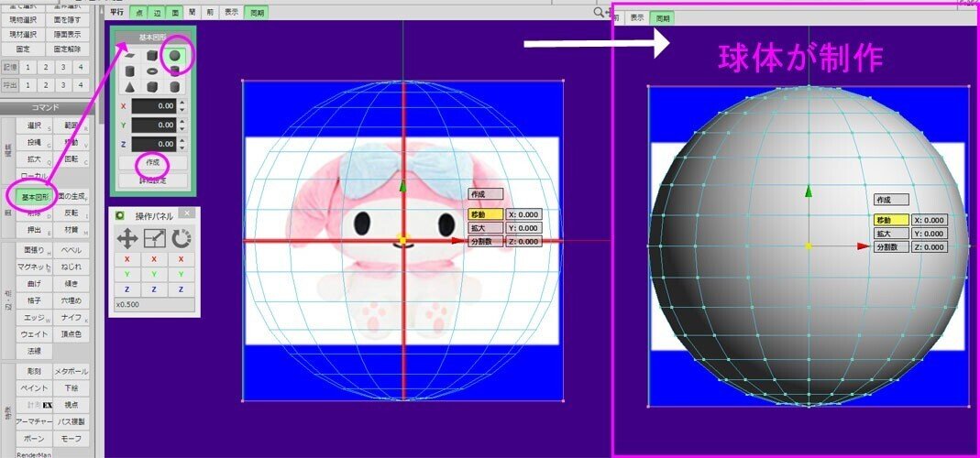Click the green icon in 操作パネル title bar
The image size is (980, 458).
(x=120, y=215)
